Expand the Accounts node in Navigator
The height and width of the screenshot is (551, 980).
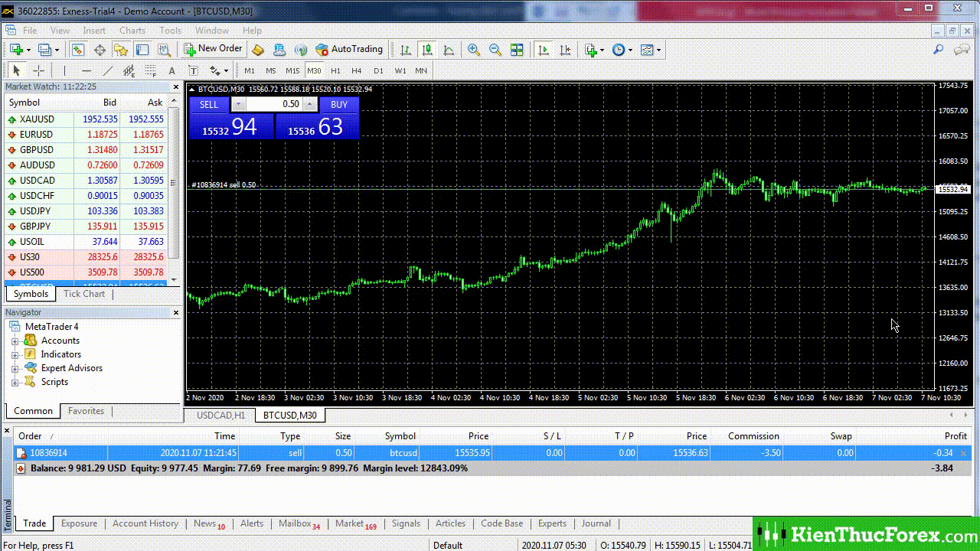pos(15,341)
